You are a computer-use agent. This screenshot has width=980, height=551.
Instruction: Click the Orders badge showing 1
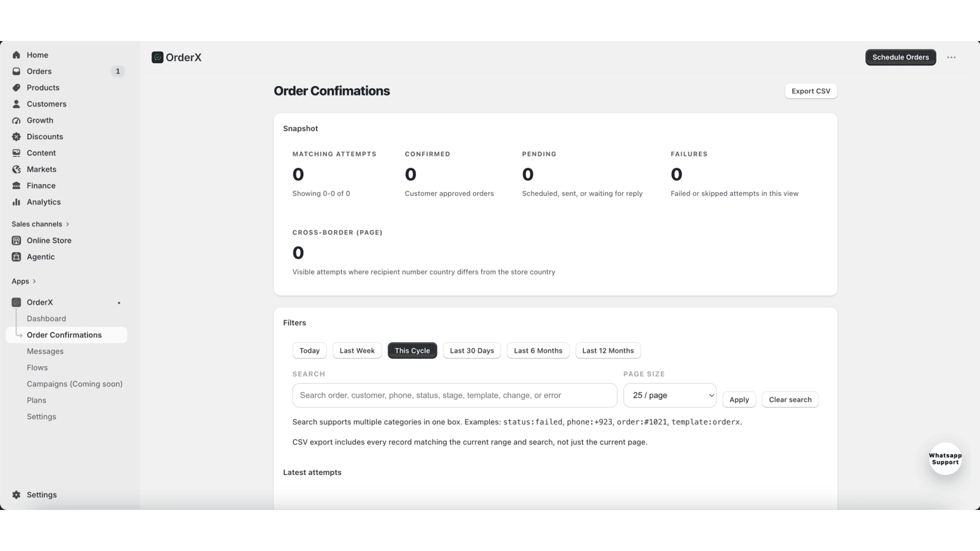click(118, 71)
